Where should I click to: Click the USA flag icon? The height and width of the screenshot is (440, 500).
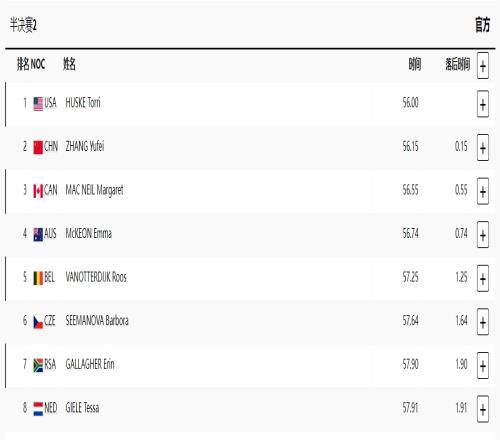(x=38, y=104)
